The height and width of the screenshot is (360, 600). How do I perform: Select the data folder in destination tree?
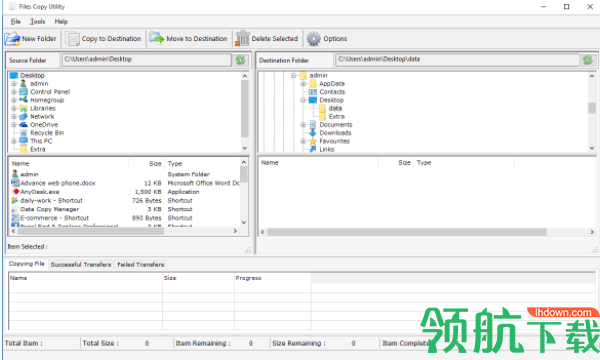click(335, 108)
